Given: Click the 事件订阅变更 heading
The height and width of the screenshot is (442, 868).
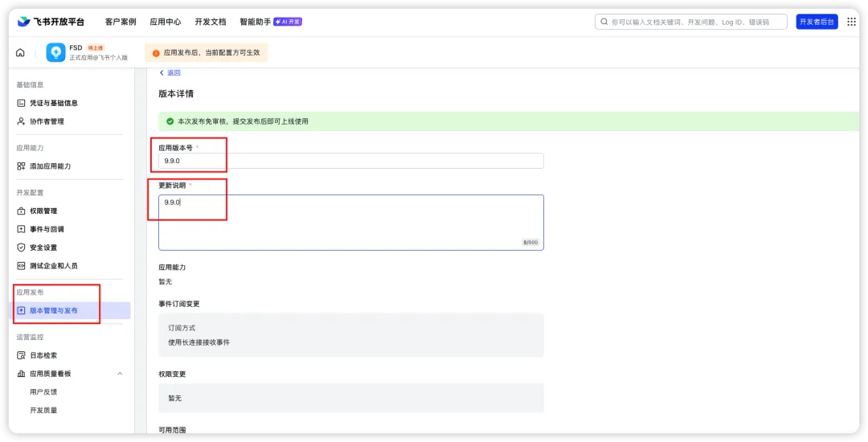Looking at the screenshot, I should click(x=178, y=304).
